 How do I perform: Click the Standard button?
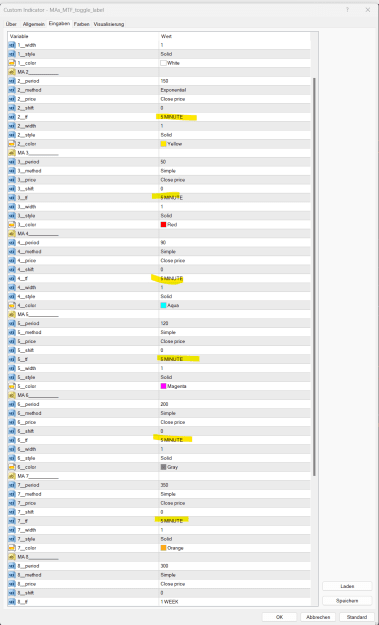357,617
